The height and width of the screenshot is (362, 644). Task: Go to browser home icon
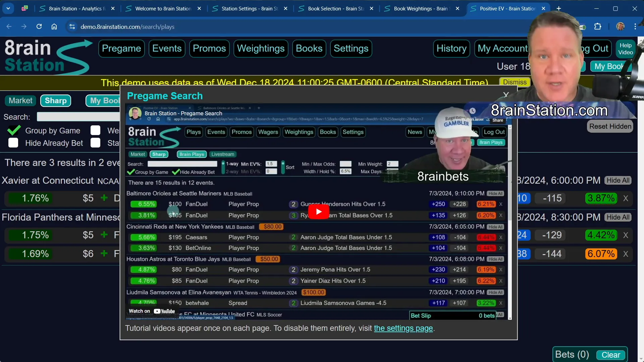point(54,26)
